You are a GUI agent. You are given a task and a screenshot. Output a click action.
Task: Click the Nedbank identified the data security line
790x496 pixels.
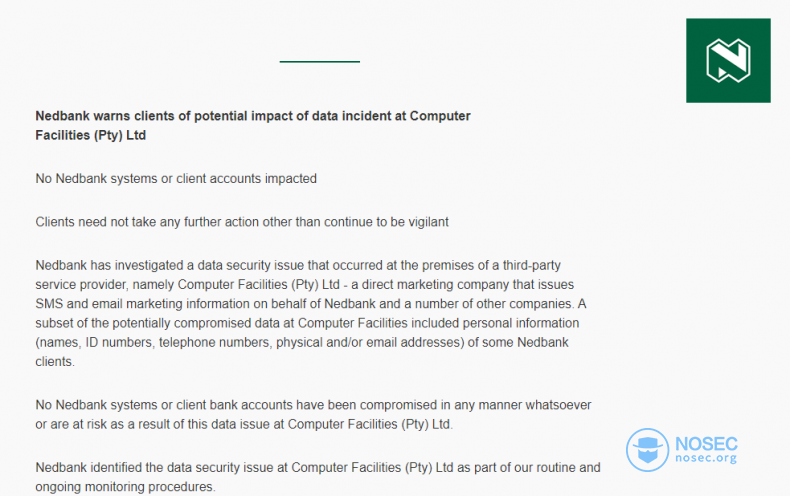(317, 467)
